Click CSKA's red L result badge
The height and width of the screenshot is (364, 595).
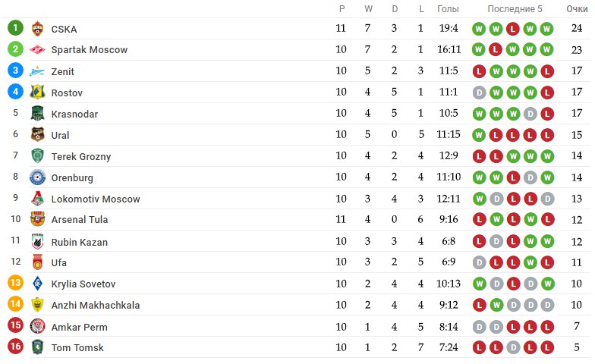(513, 29)
